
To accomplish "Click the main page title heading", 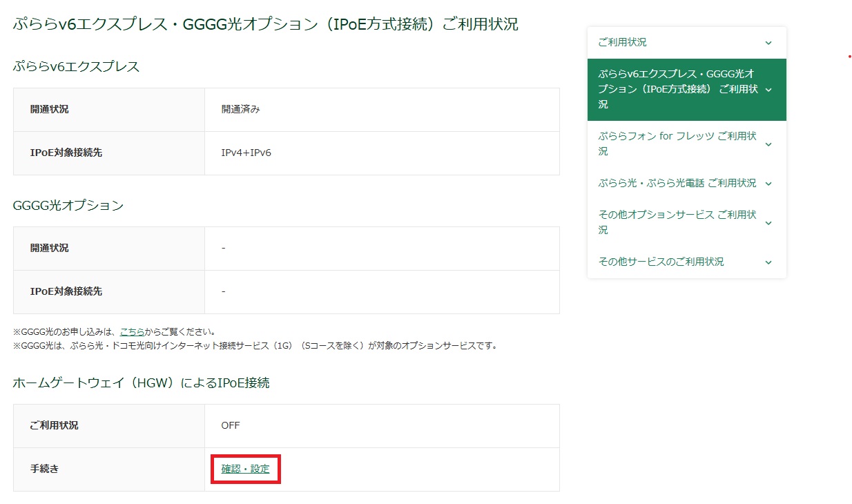I will tap(265, 25).
